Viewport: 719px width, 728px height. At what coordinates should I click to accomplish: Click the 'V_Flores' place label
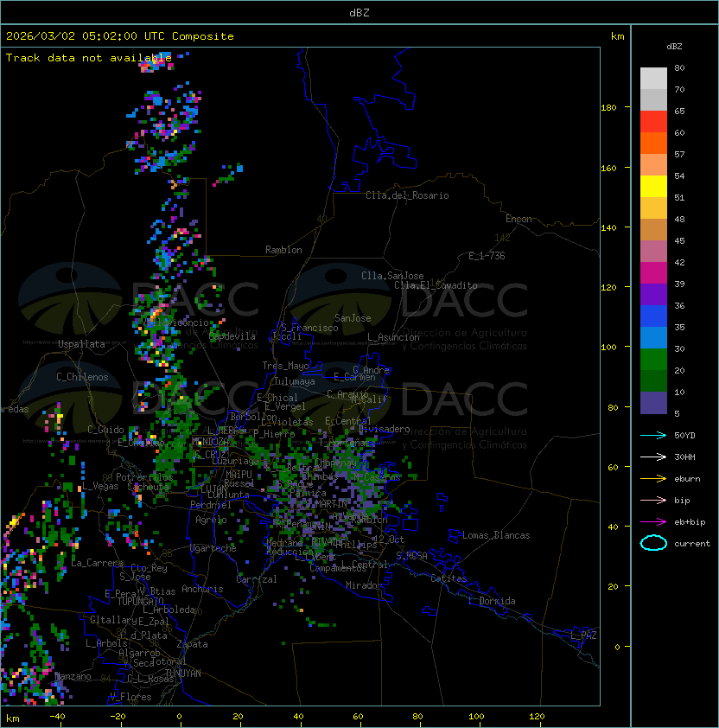(130, 697)
